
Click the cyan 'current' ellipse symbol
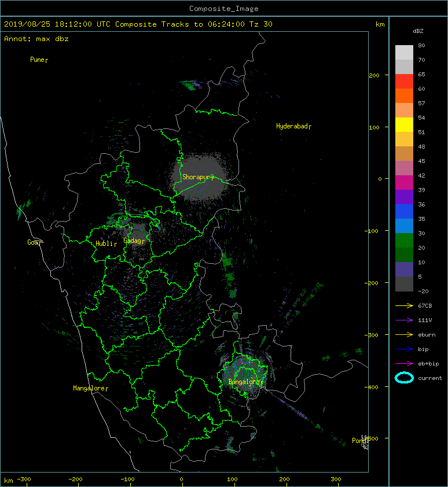[404, 378]
